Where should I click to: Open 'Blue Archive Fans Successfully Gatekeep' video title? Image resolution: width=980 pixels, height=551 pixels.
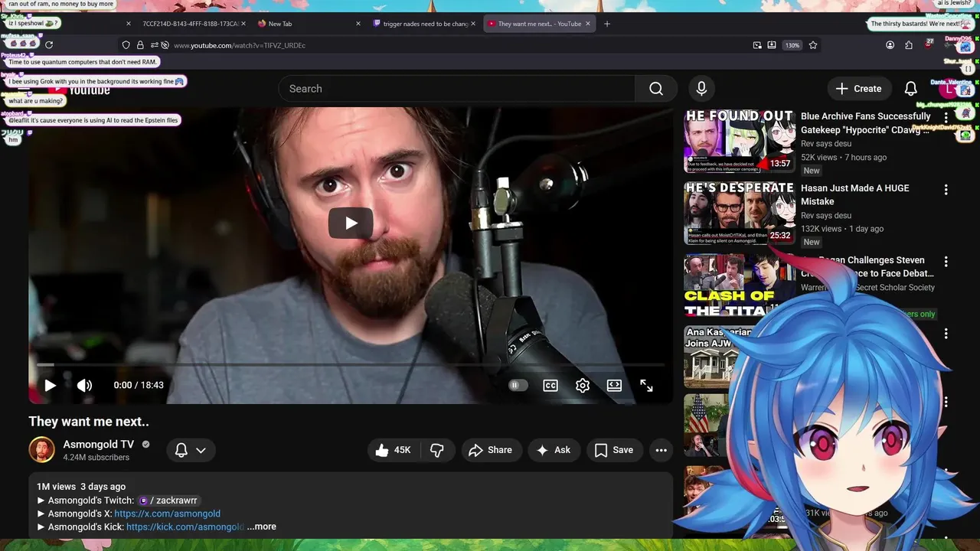(865, 123)
